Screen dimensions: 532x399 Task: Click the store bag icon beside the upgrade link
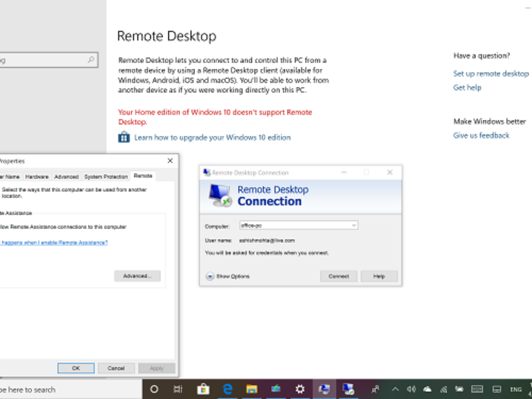124,137
